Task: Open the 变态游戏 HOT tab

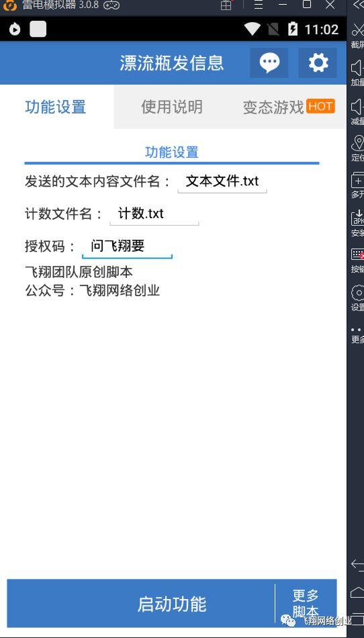Action: tap(288, 107)
